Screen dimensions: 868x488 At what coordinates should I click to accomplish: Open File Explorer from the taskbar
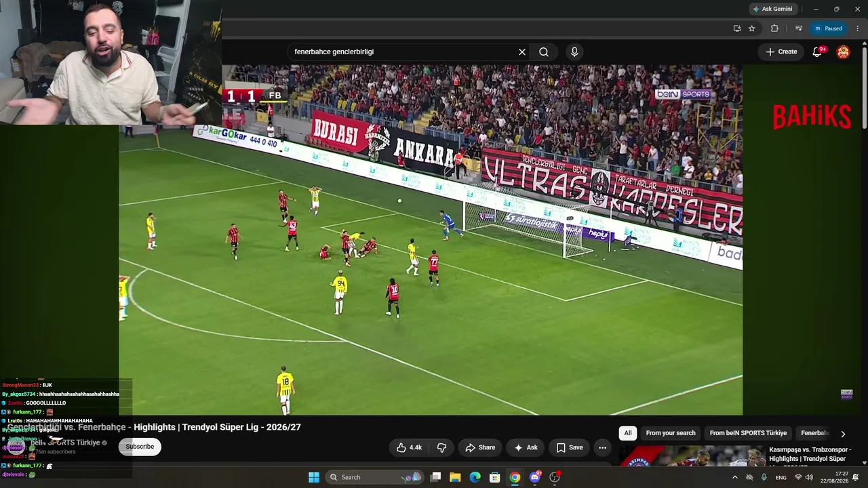point(455,477)
